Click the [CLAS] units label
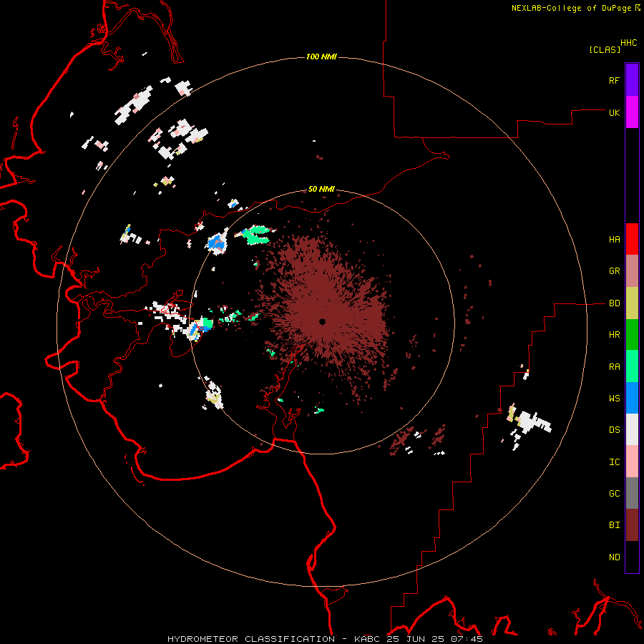 point(605,49)
